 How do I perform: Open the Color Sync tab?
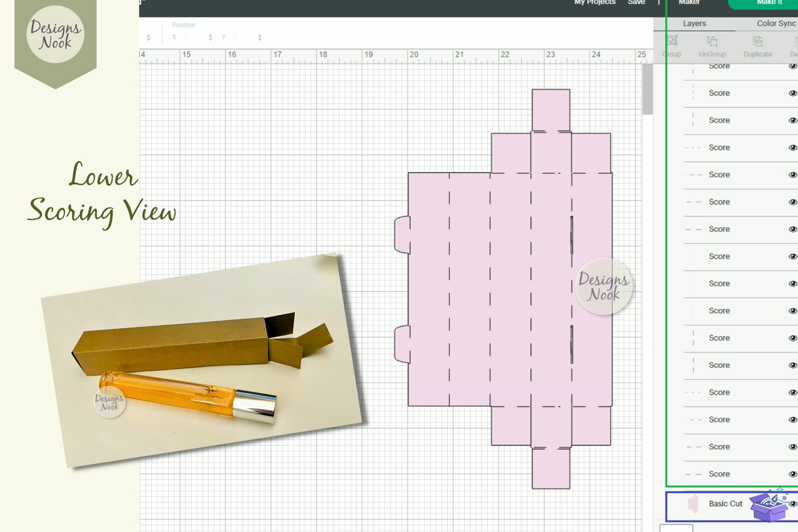(776, 23)
